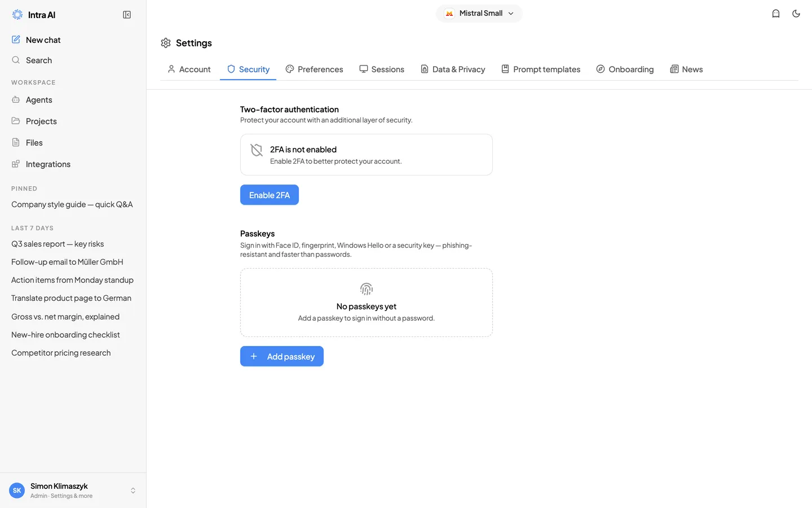Click the plus icon on Add passkey
This screenshot has width=812, height=508.
pos(254,356)
